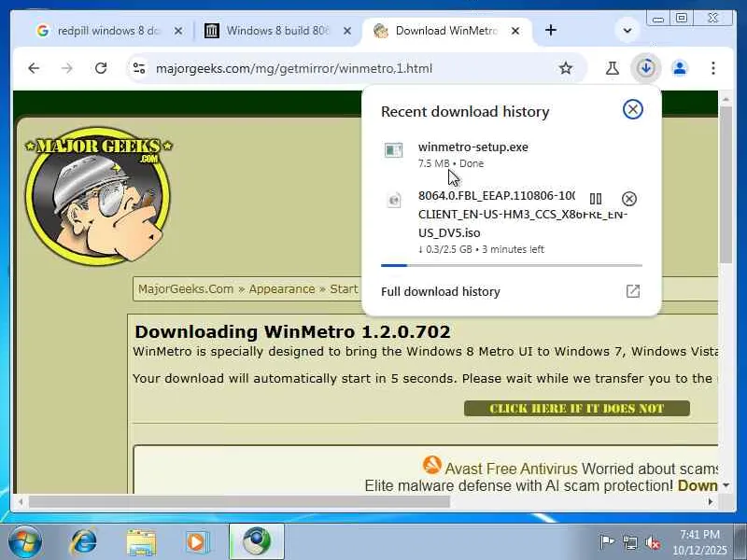Open the network tray icon

629,542
